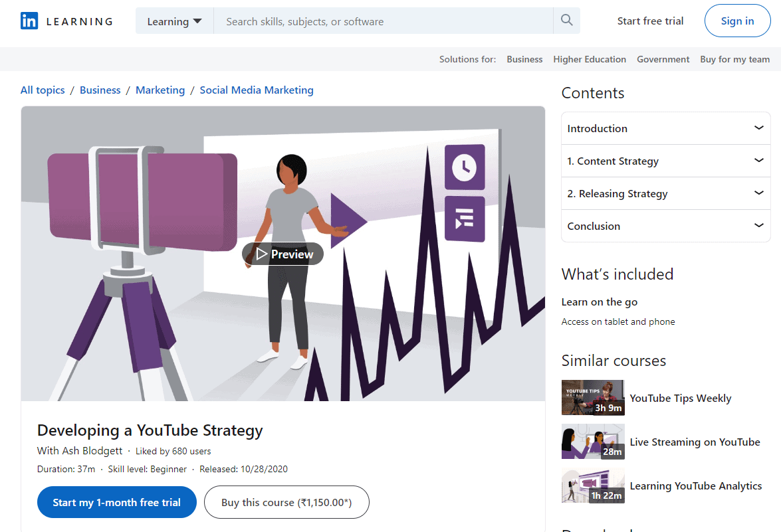The image size is (781, 532).
Task: Select Business in the Solutions bar
Action: pos(524,58)
